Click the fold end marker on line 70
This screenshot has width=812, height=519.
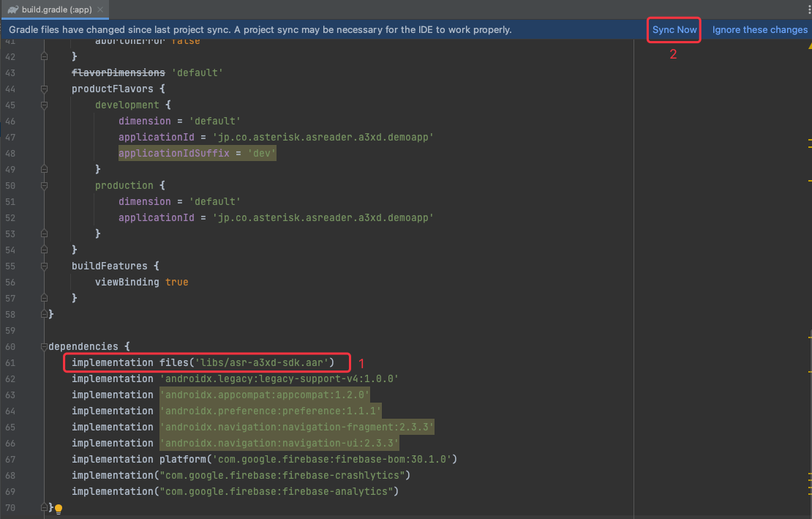(x=45, y=507)
